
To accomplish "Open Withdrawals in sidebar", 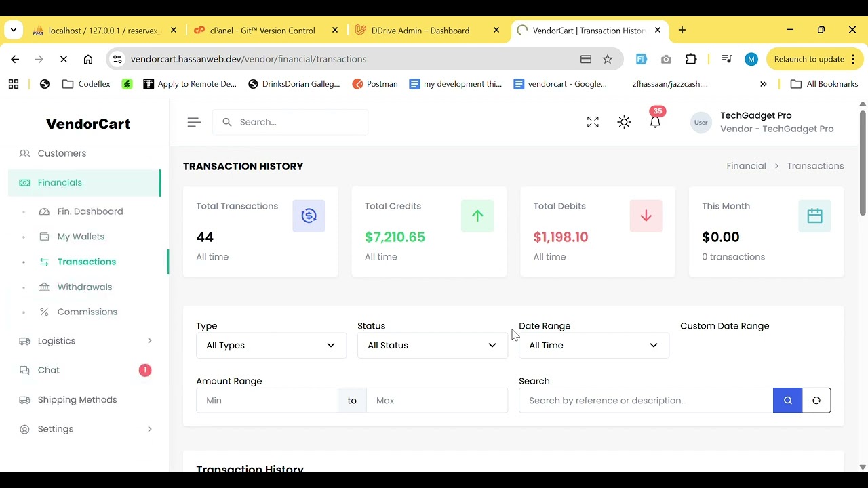I will click(x=85, y=287).
